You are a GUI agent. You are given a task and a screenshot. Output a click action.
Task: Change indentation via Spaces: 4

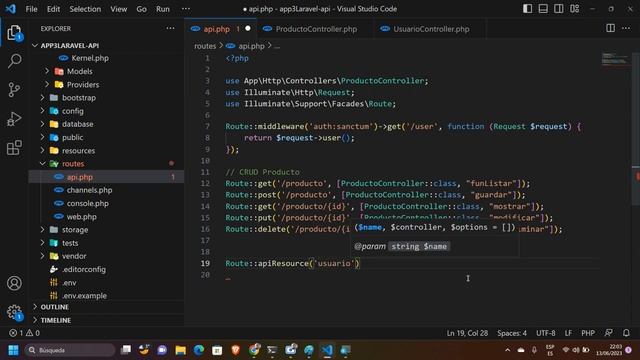point(512,333)
